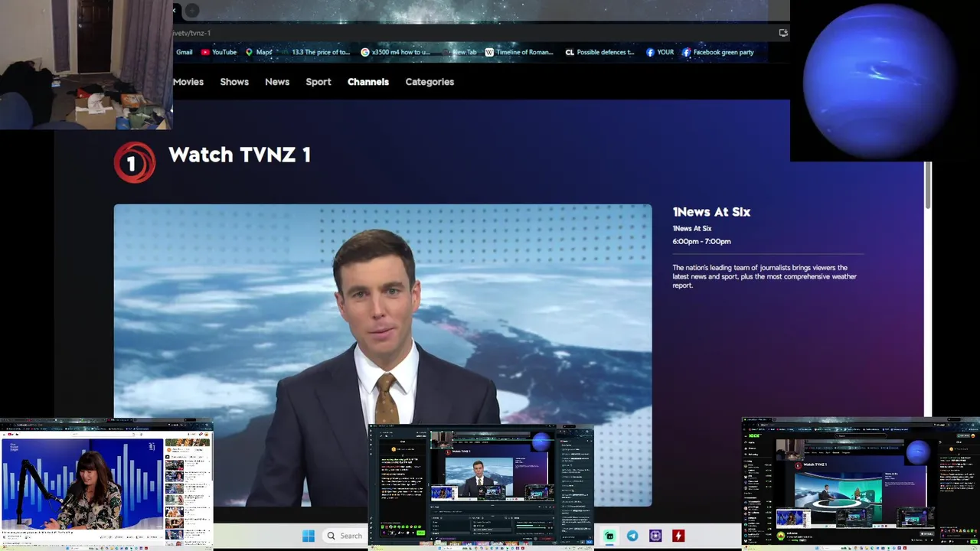The height and width of the screenshot is (551, 980).
Task: Click the '1News At Six' programme title
Action: coord(711,212)
